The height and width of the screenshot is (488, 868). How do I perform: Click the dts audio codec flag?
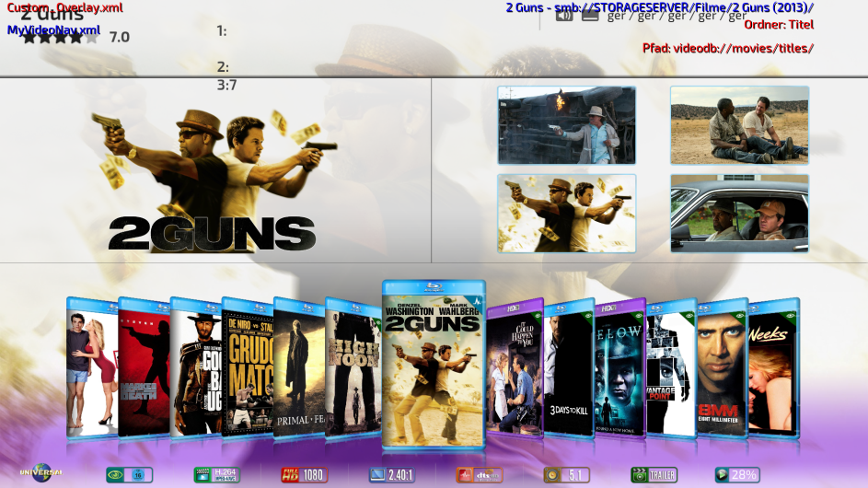coord(480,475)
